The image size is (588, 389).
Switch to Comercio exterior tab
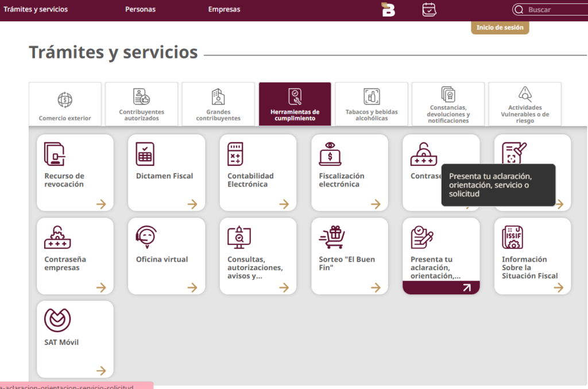click(x=65, y=104)
